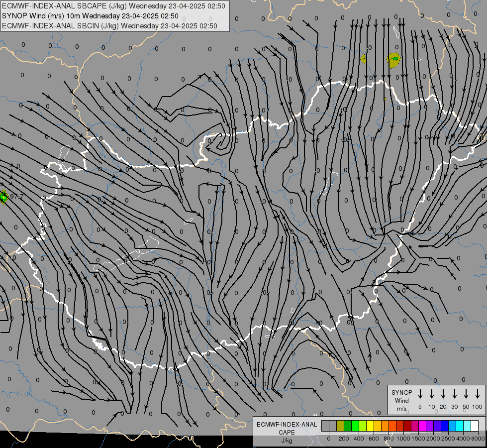This screenshot has height=448, width=487.
Task: Click the 1500 tick label on the CAPE scale
Action: tap(418, 439)
